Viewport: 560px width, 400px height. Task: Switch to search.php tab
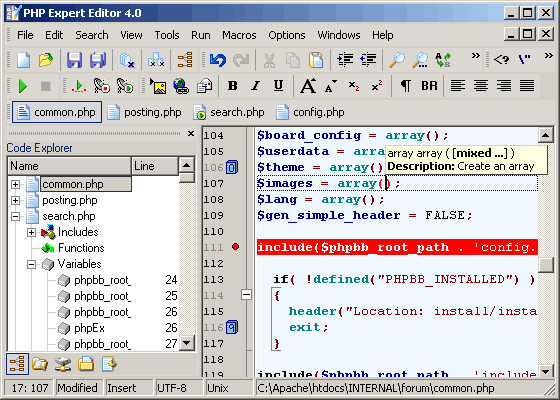click(229, 112)
